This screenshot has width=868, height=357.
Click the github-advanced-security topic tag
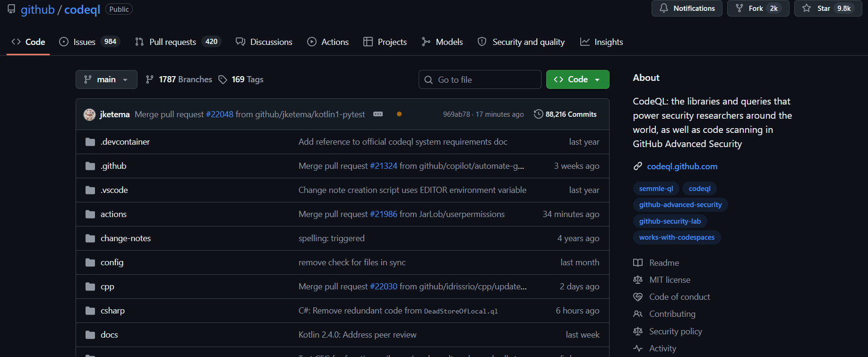pyautogui.click(x=680, y=205)
